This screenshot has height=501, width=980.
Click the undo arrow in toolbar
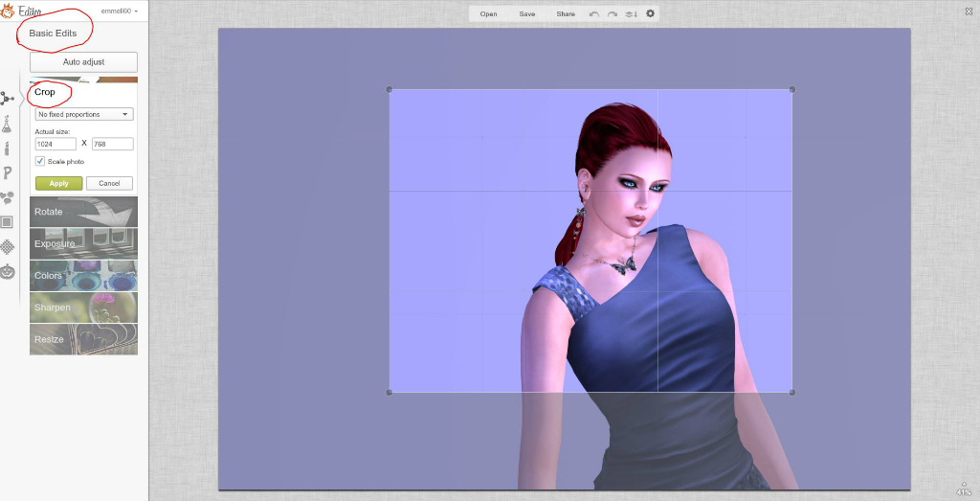coord(594,14)
